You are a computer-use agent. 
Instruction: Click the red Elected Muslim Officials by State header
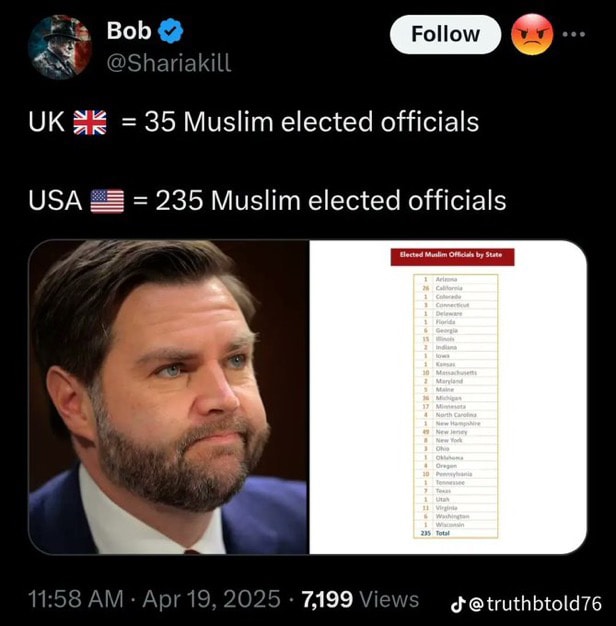(452, 257)
